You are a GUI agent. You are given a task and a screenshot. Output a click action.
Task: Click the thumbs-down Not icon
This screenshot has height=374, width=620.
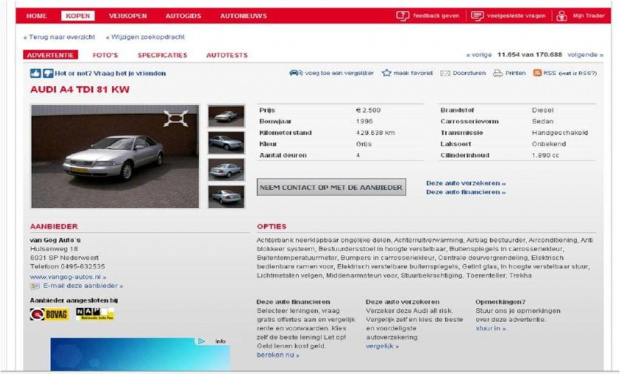tap(48, 73)
